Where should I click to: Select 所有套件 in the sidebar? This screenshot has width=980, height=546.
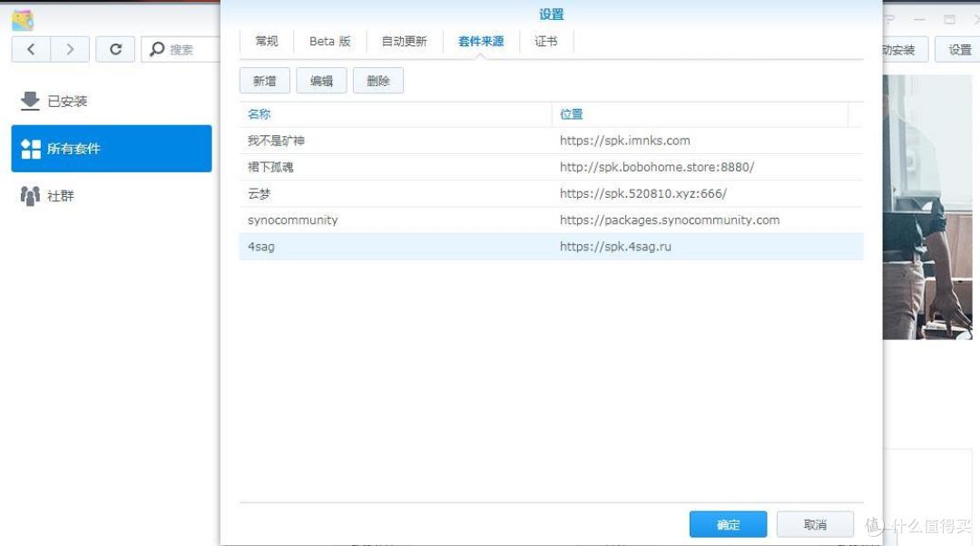point(112,149)
